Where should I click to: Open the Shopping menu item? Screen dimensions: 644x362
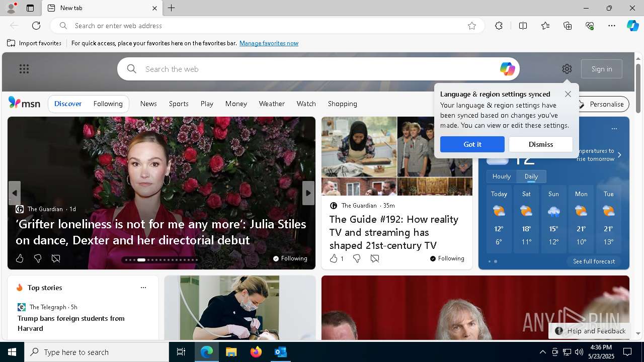[343, 104]
